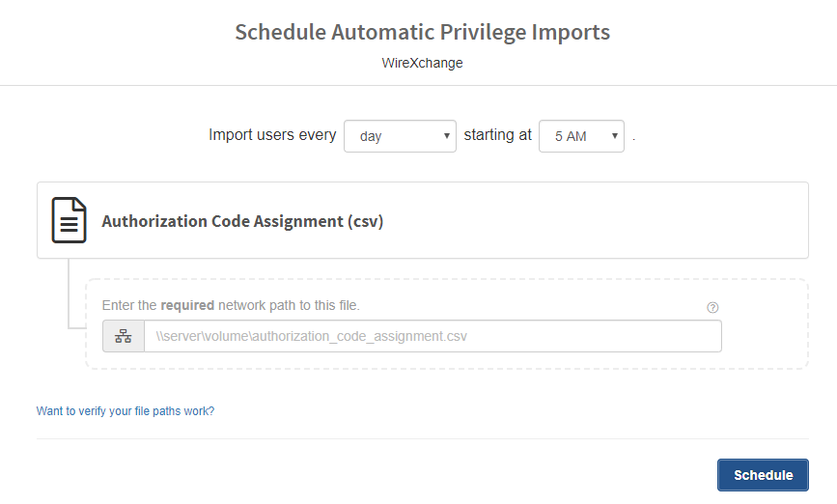The image size is (837, 504).
Task: Click the help question mark icon
Action: (x=712, y=308)
